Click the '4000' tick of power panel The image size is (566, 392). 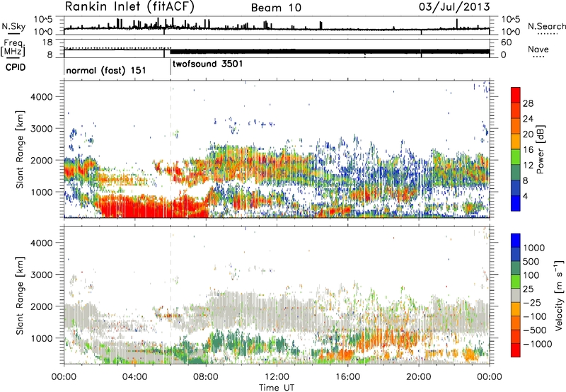click(42, 97)
